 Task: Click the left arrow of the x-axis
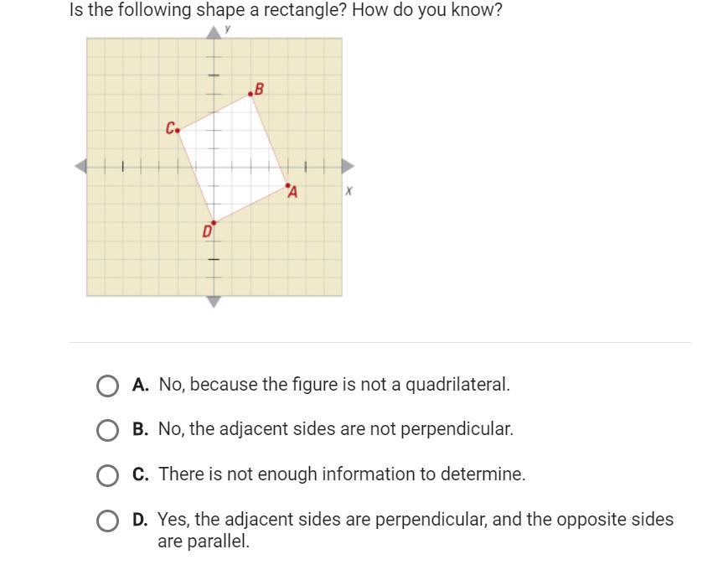pyautogui.click(x=80, y=166)
